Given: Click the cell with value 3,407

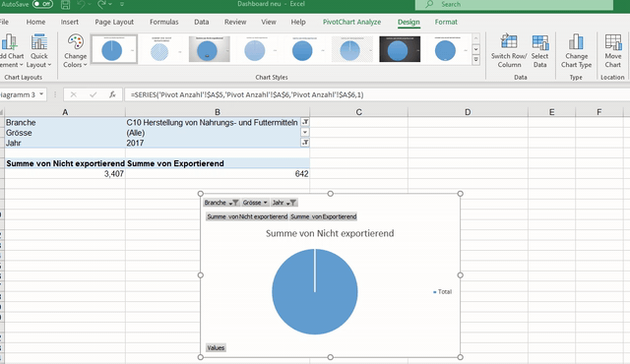Looking at the screenshot, I should click(65, 174).
